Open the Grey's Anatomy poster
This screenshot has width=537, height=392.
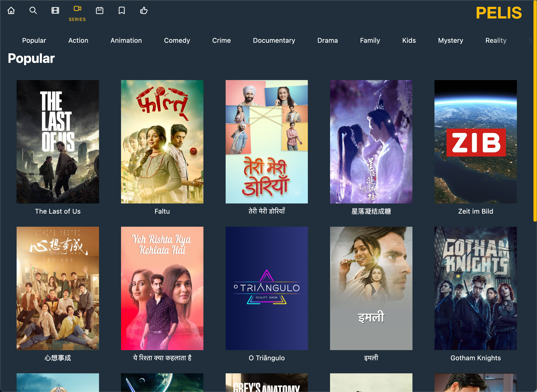click(267, 382)
